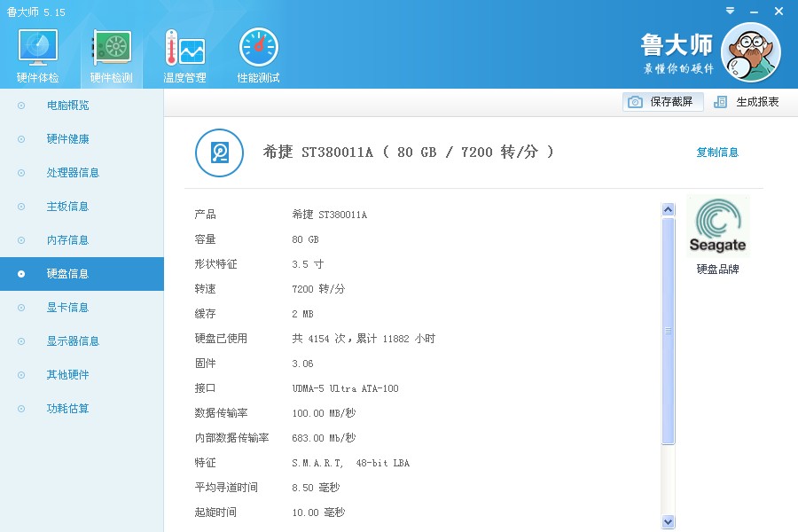Click 保存截屏 save screenshot button

pyautogui.click(x=662, y=102)
